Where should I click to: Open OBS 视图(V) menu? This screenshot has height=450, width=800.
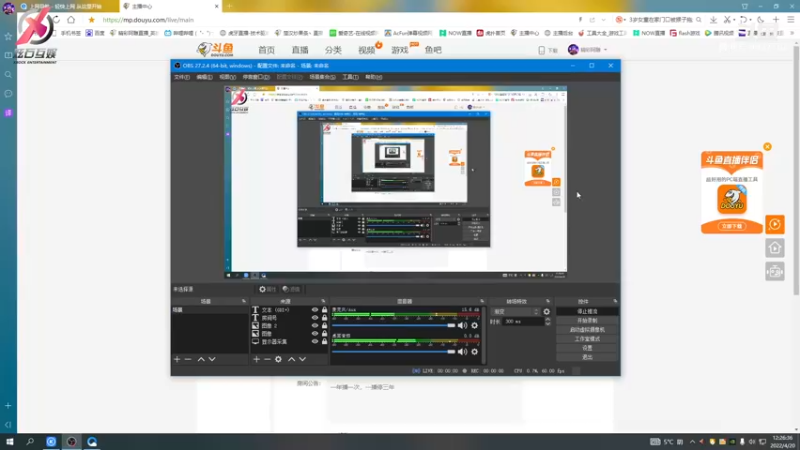coord(228,77)
